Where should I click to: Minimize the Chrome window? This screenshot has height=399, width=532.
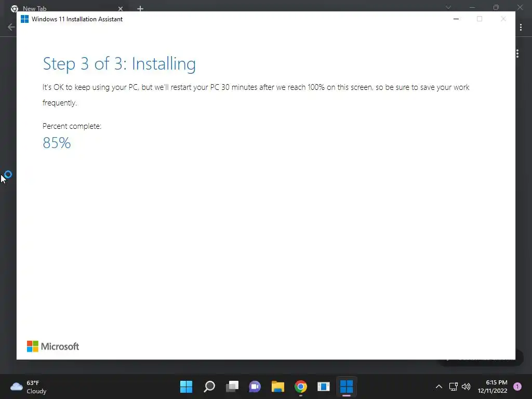coord(472,7)
